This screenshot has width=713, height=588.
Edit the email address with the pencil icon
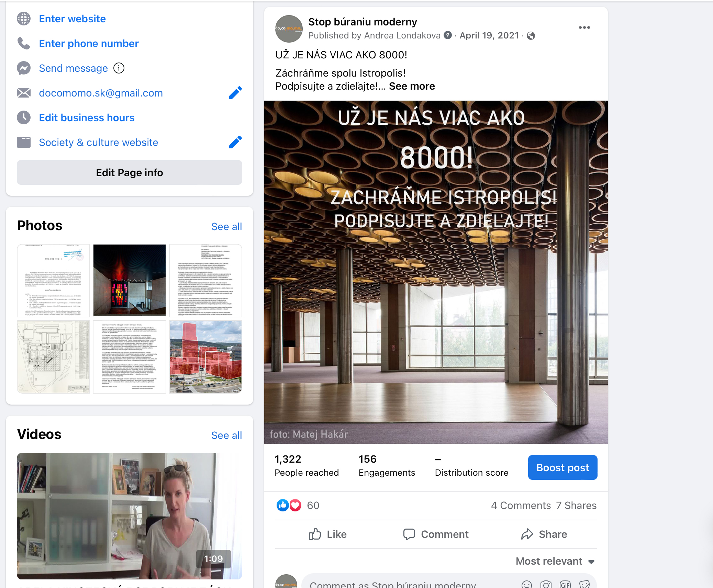coord(235,93)
